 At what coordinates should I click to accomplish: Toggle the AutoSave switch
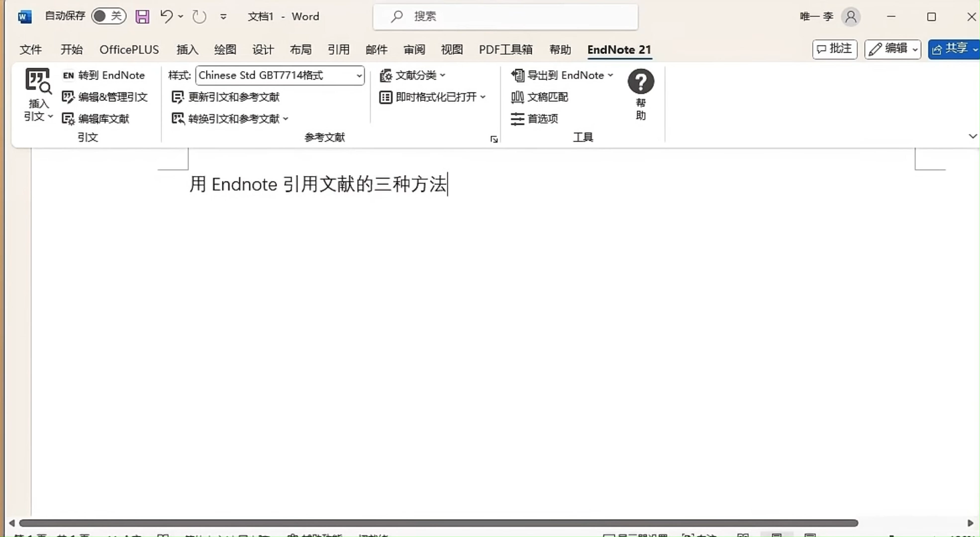coord(108,16)
